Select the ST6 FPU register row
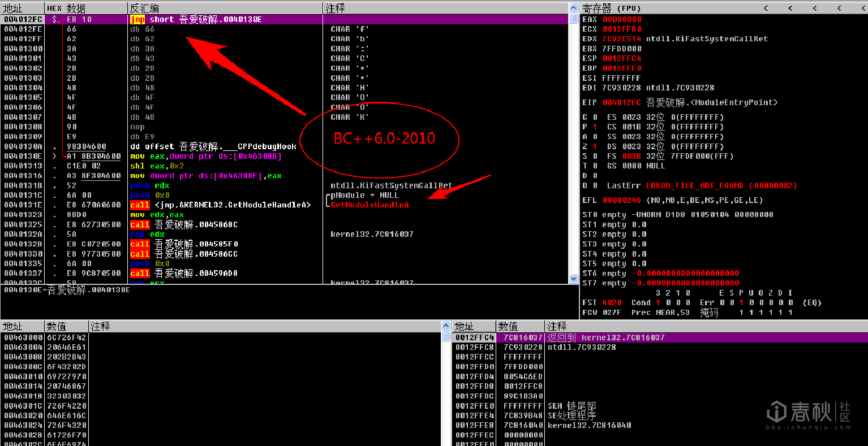868x446 pixels. [x=661, y=273]
